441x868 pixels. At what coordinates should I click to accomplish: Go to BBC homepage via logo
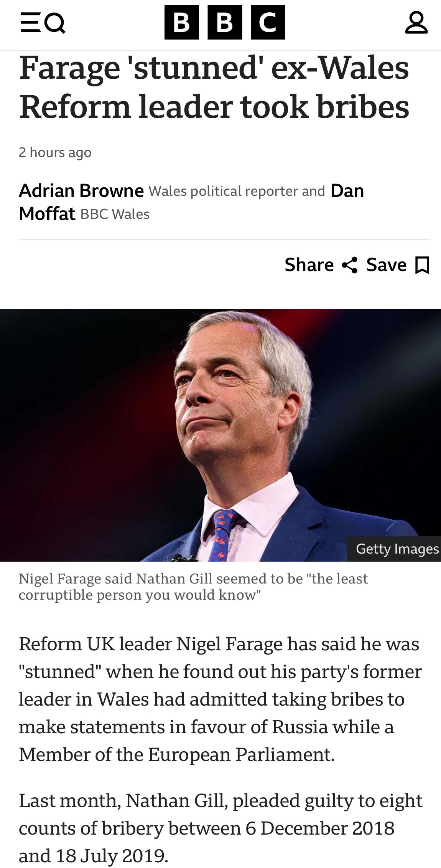224,22
